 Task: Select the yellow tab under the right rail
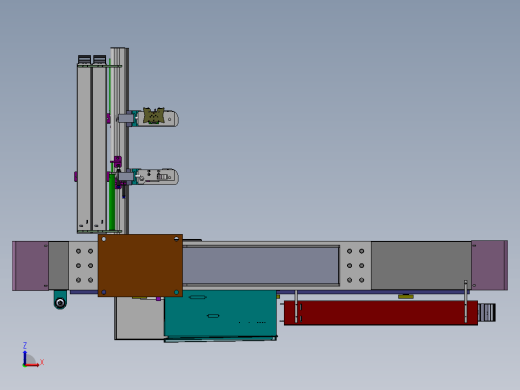406,296
